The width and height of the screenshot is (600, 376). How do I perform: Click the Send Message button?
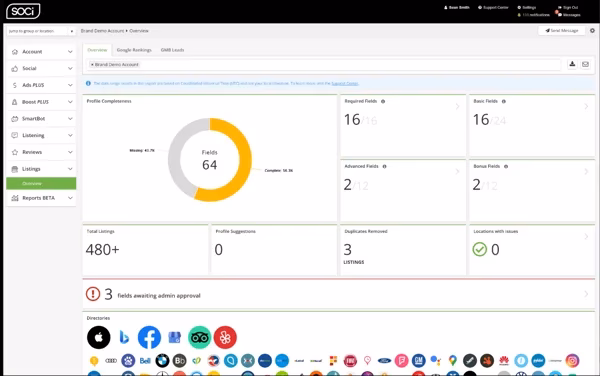pos(561,30)
